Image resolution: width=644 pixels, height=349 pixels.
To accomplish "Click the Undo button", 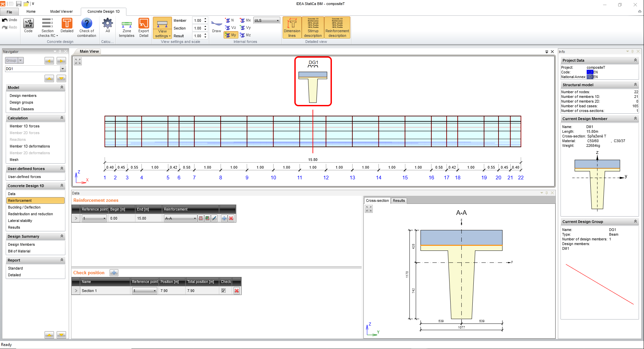I will (10, 19).
